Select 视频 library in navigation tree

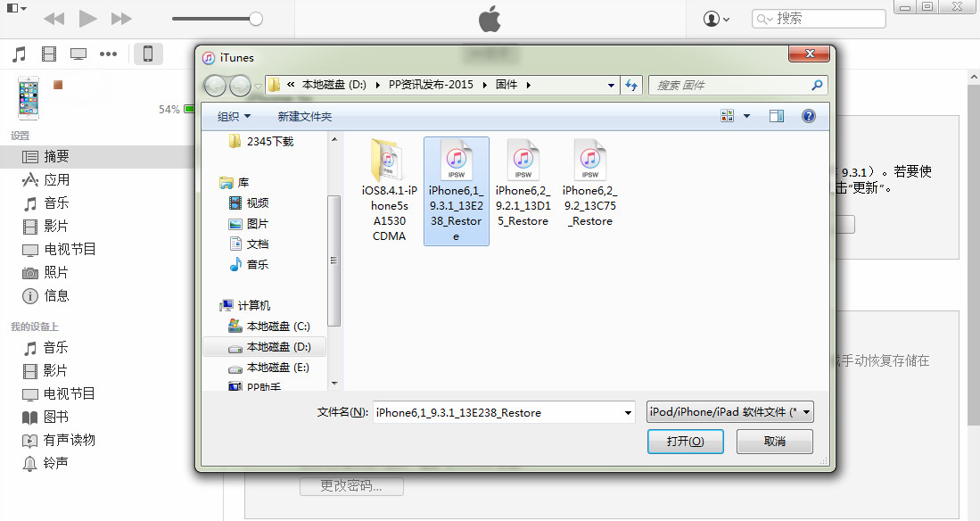250,203
